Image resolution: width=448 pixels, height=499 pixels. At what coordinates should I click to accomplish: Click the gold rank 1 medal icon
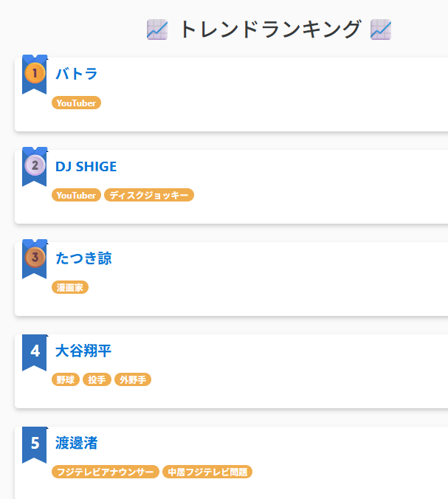[35, 72]
